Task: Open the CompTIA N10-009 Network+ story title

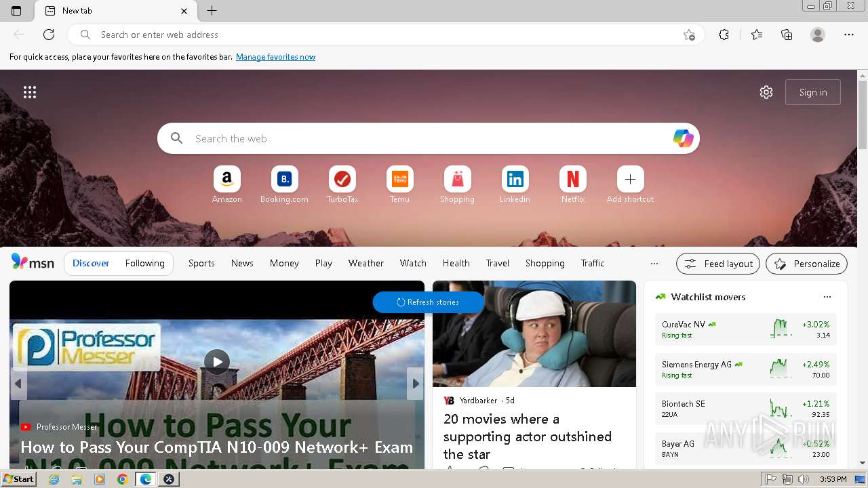Action: pyautogui.click(x=216, y=447)
